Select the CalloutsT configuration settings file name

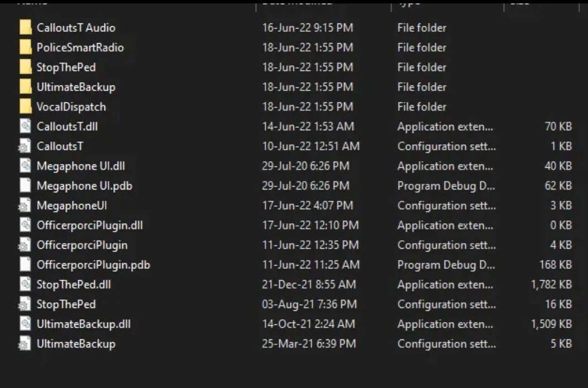pos(60,146)
